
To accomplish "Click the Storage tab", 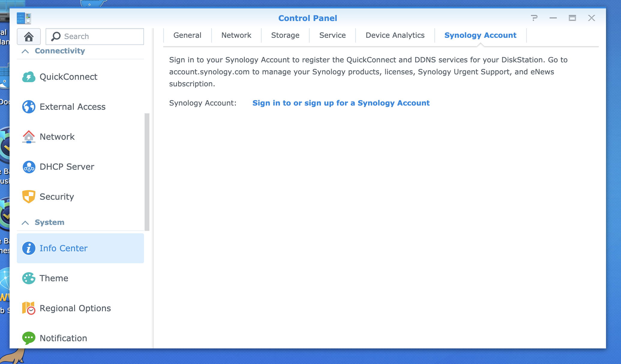I will [285, 36].
